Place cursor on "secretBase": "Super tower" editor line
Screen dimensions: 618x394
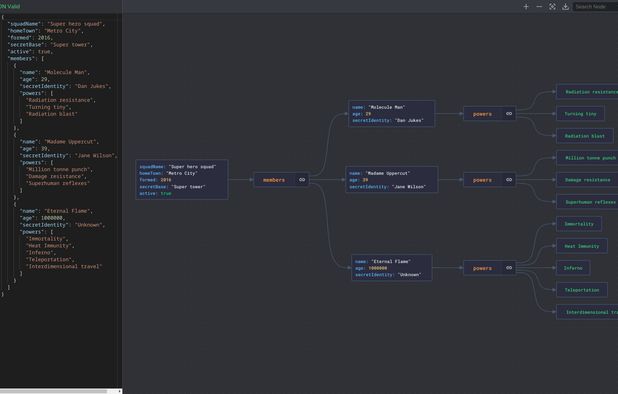coord(50,45)
